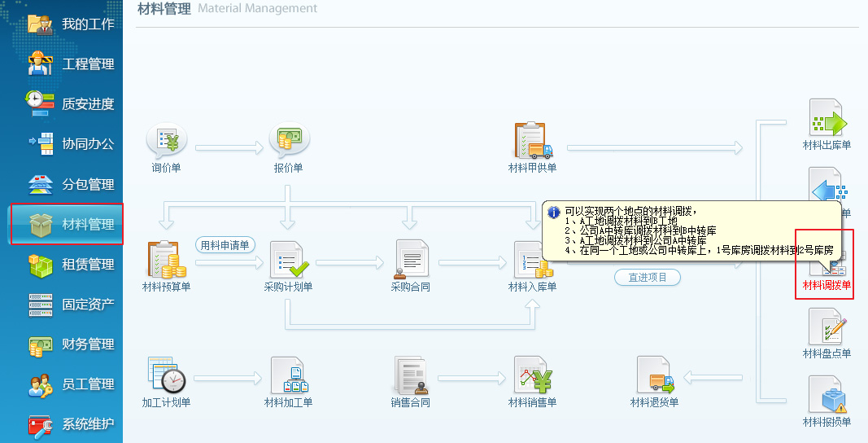This screenshot has height=443, width=868.
Task: Click the 系统维护 toolbox icon
Action: 41,426
